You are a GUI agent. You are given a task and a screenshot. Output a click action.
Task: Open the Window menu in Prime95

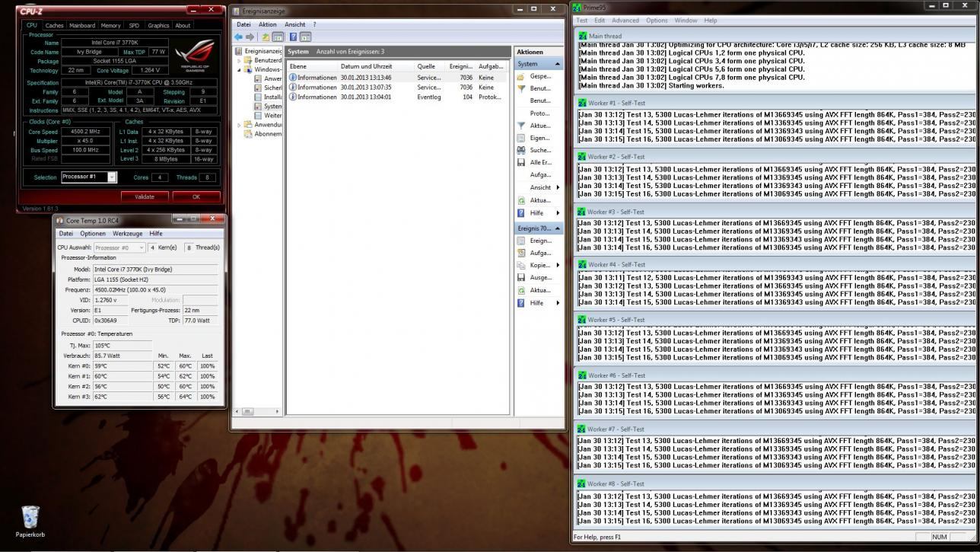pos(686,21)
